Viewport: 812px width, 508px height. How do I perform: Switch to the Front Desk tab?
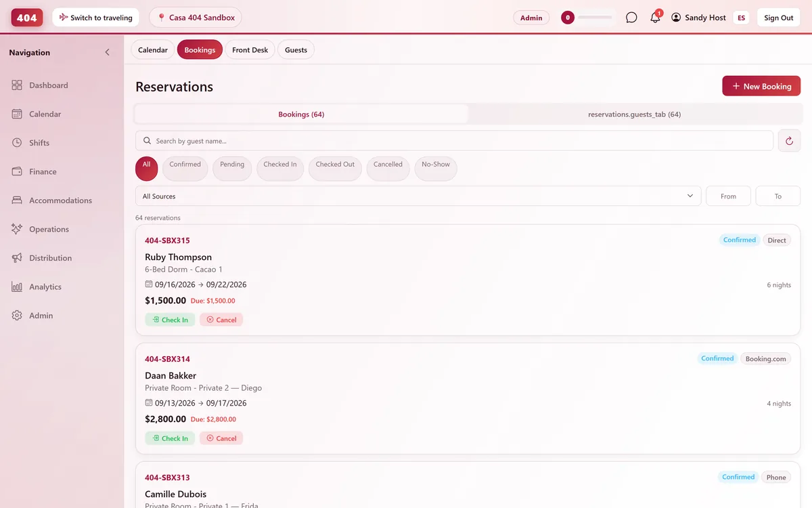[250, 49]
